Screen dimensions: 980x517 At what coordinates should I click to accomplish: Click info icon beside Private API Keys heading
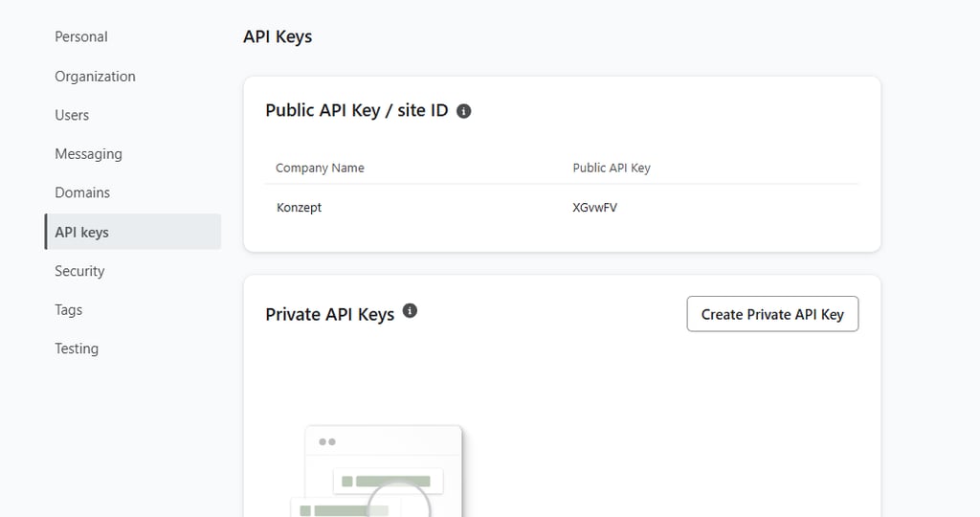pyautogui.click(x=410, y=311)
